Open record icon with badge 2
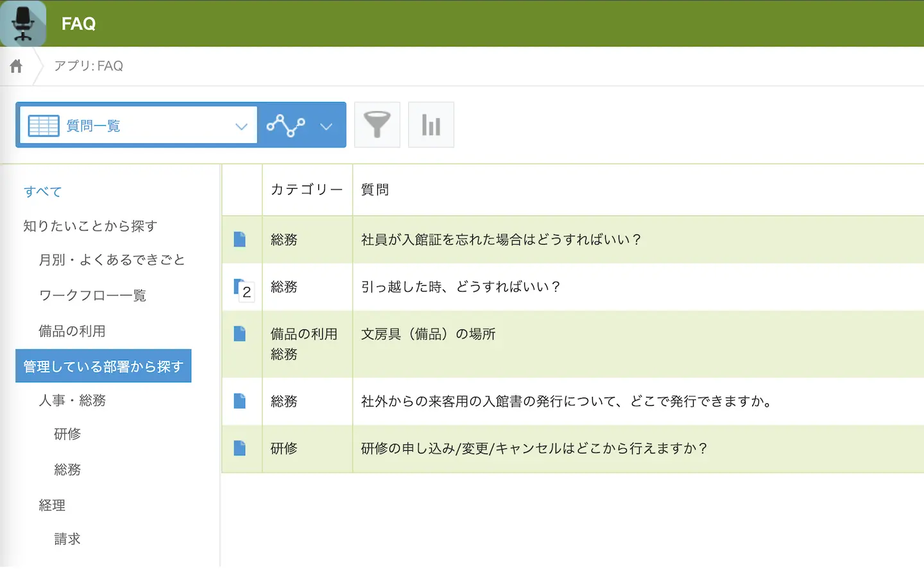 click(x=241, y=288)
